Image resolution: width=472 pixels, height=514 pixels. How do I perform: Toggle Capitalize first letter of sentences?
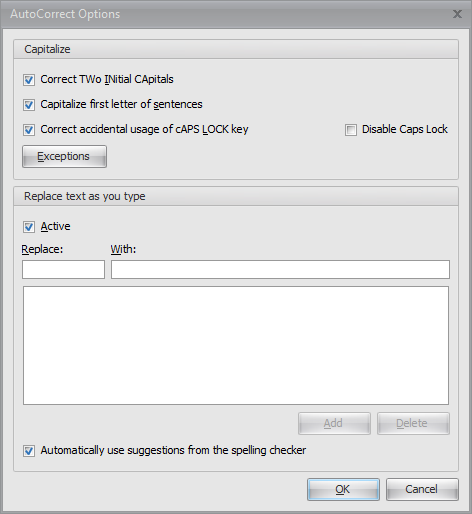(29, 105)
